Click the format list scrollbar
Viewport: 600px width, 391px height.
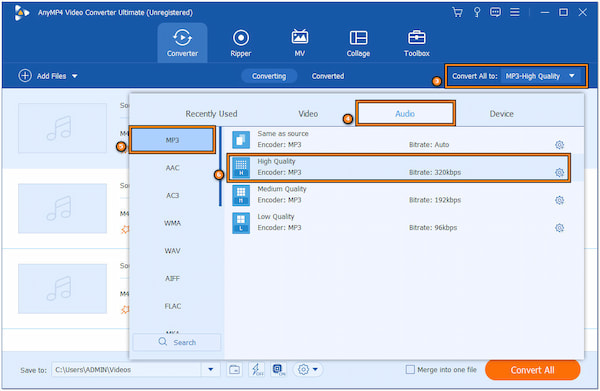point(220,166)
